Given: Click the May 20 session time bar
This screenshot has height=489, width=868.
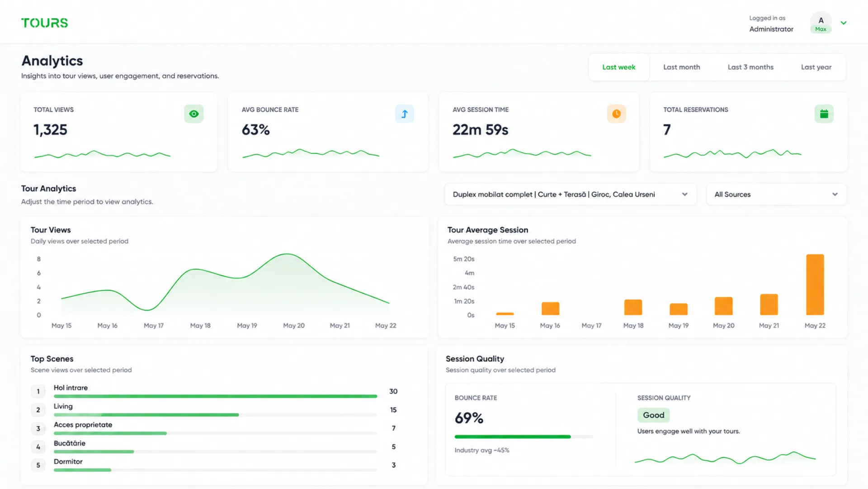Looking at the screenshot, I should pyautogui.click(x=723, y=306).
